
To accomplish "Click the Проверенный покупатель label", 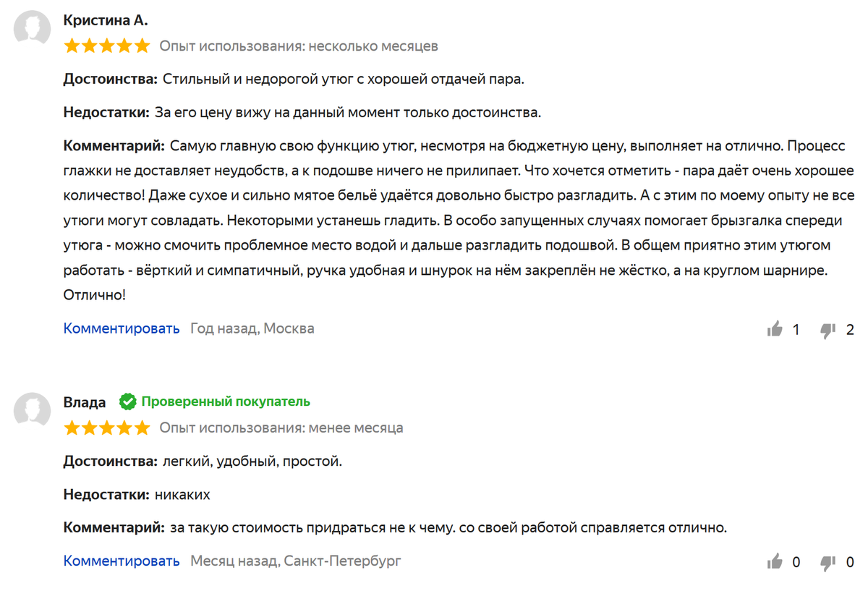I will pos(226,401).
